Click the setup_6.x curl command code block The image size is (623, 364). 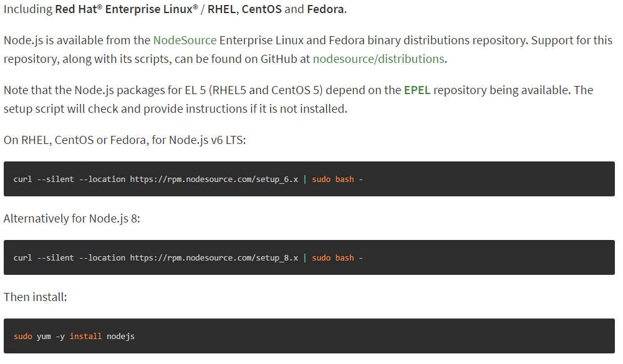point(309,179)
